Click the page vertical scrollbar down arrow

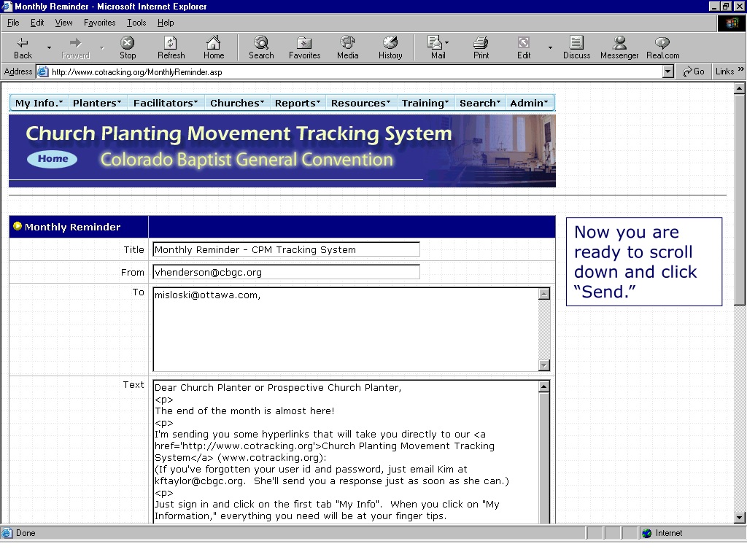(739, 517)
